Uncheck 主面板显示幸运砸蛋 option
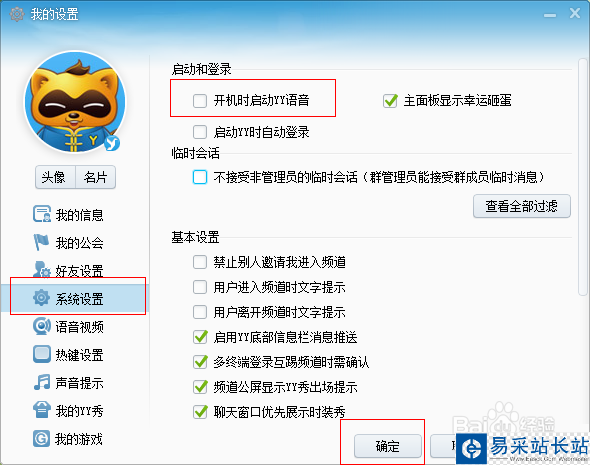Image resolution: width=590 pixels, height=465 pixels. click(390, 100)
